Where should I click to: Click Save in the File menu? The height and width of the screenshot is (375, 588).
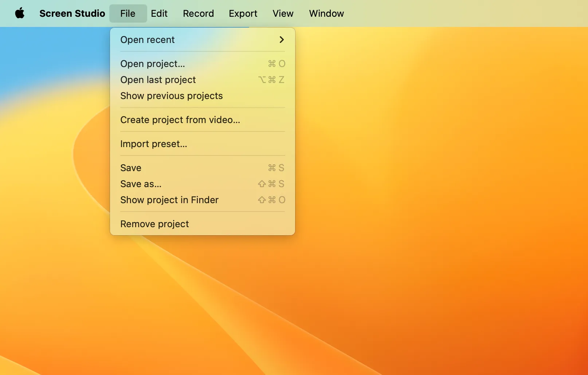(131, 168)
